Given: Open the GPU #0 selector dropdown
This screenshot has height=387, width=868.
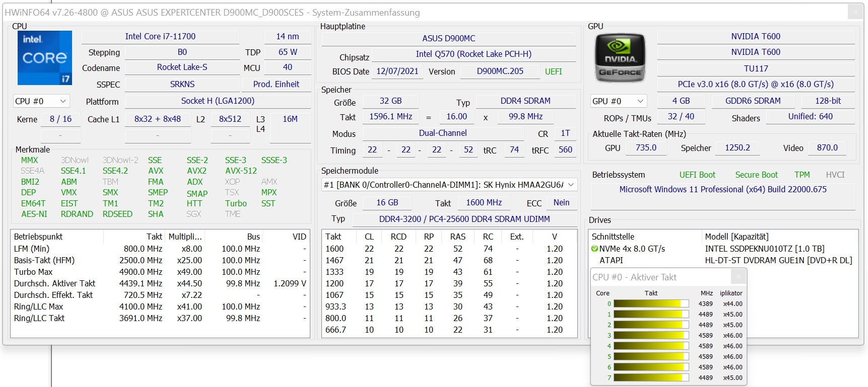Looking at the screenshot, I should pyautogui.click(x=618, y=101).
